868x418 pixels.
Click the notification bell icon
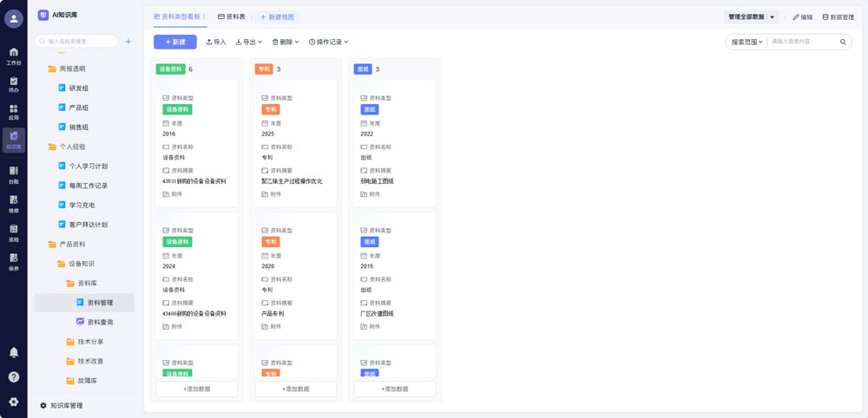[x=14, y=352]
